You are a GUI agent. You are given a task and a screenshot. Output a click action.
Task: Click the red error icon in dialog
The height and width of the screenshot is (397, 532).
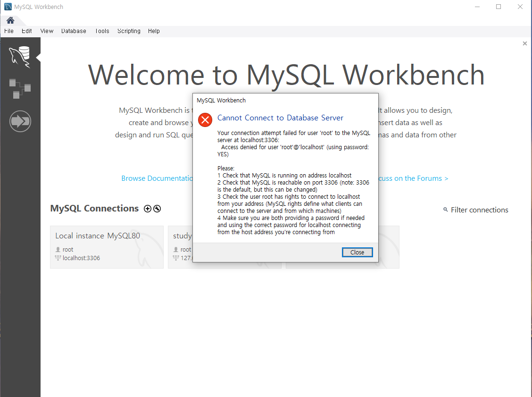(205, 119)
